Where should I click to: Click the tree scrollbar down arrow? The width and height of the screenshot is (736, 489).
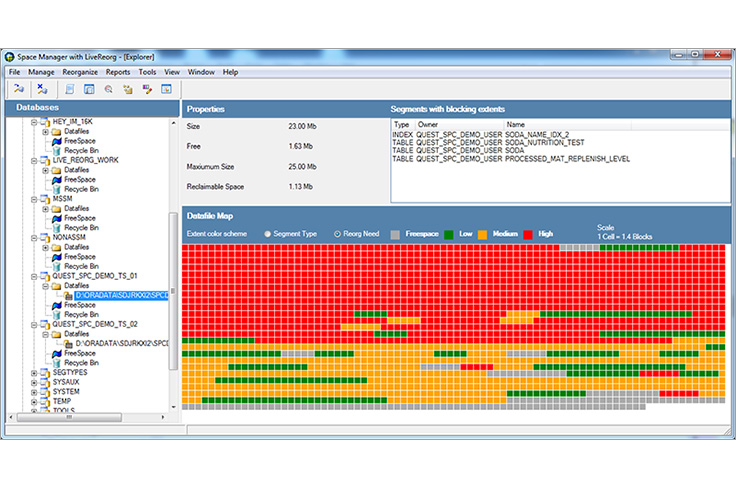click(173, 407)
